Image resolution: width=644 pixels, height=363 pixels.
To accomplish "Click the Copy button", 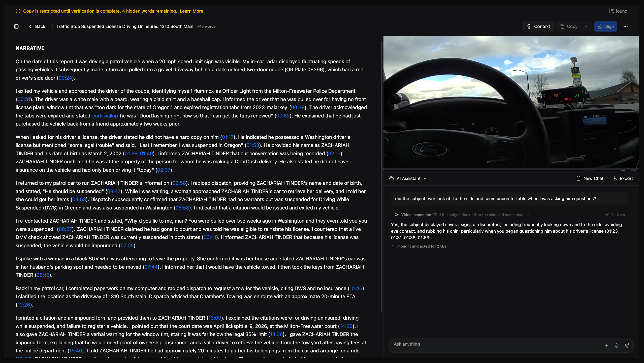I will pos(569,26).
